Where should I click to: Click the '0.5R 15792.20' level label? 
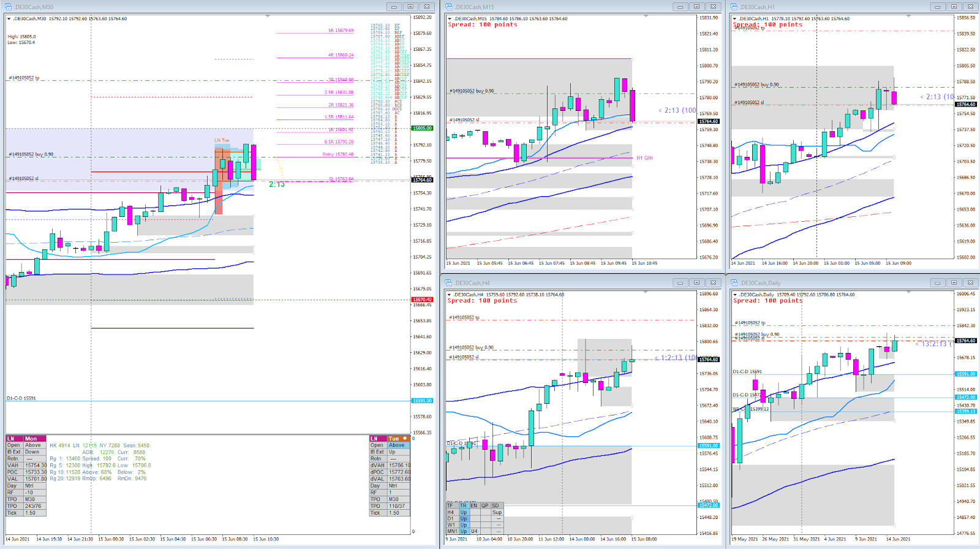pyautogui.click(x=339, y=142)
